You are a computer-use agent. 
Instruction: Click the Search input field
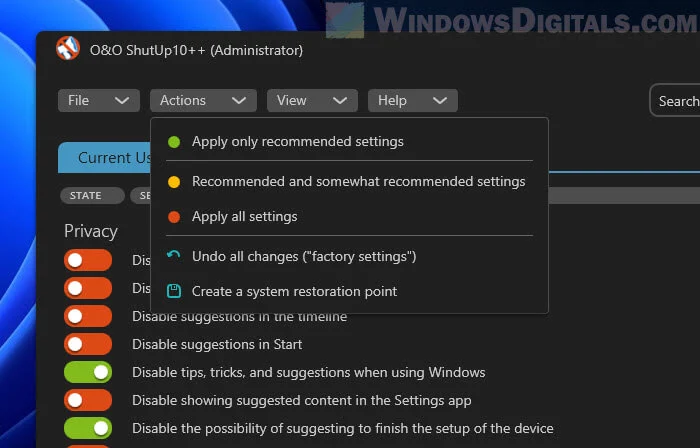[675, 100]
